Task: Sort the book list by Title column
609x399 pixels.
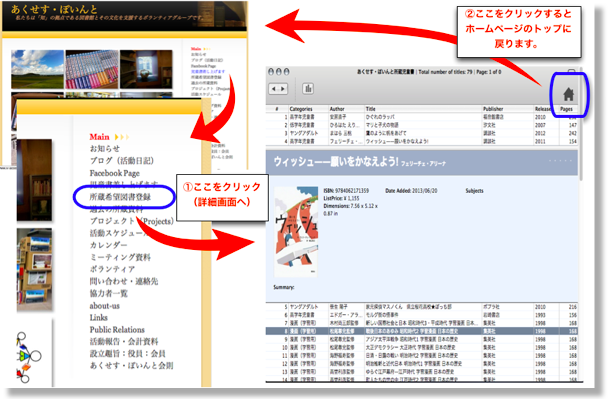Action: tap(371, 109)
